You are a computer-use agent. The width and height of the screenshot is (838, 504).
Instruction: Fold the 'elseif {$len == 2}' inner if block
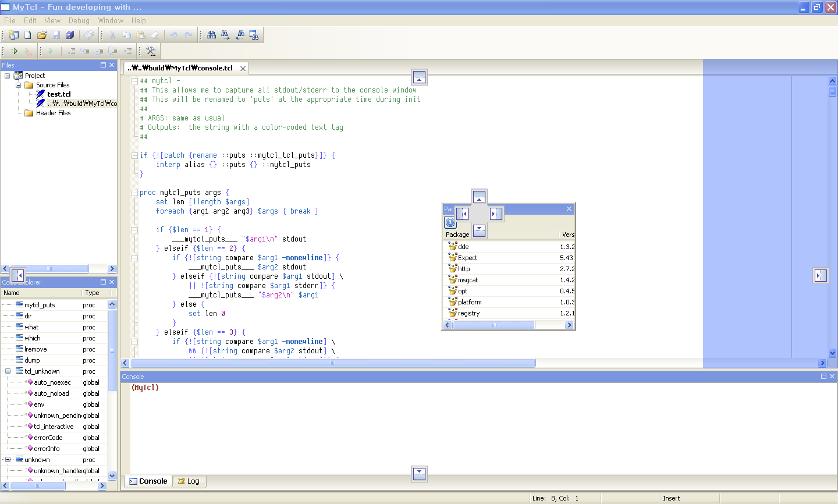point(134,258)
